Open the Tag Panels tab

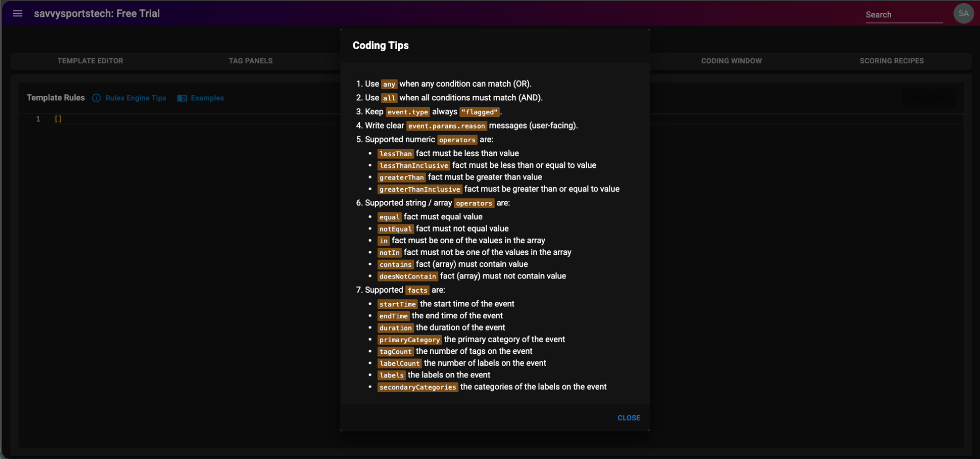click(251, 61)
